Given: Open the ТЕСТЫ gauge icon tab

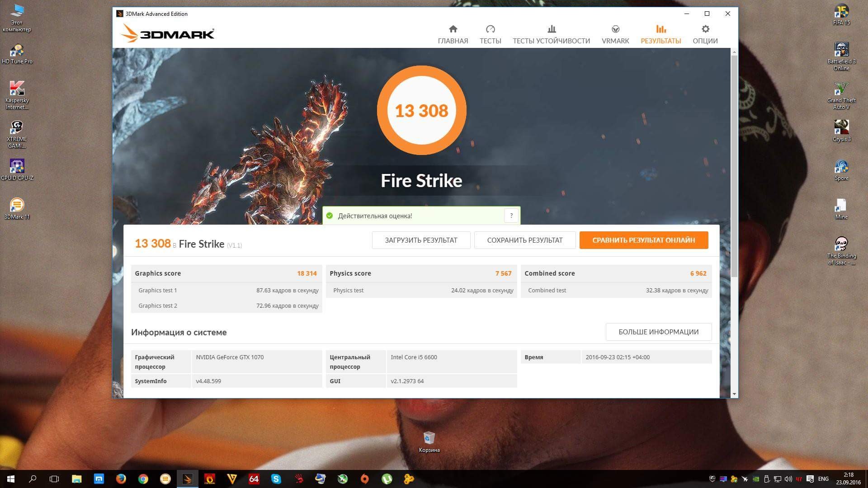Looking at the screenshot, I should pos(490,34).
